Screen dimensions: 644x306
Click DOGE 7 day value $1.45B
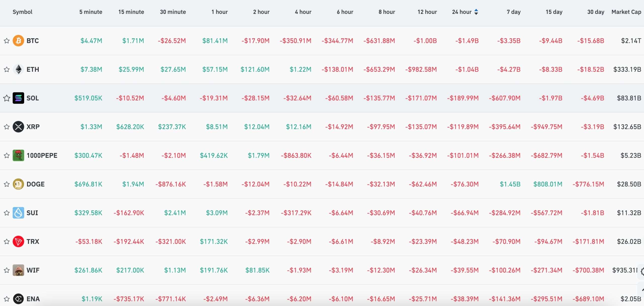click(x=510, y=184)
